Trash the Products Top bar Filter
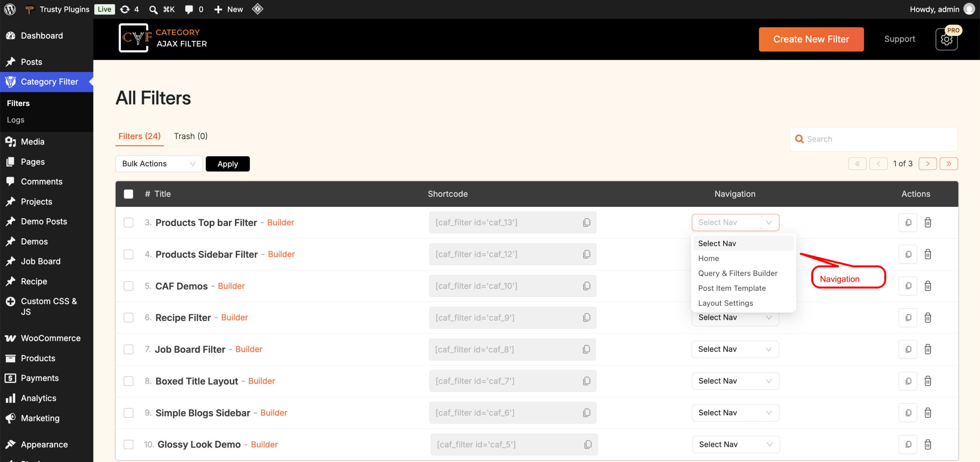The height and width of the screenshot is (462, 980). [928, 223]
